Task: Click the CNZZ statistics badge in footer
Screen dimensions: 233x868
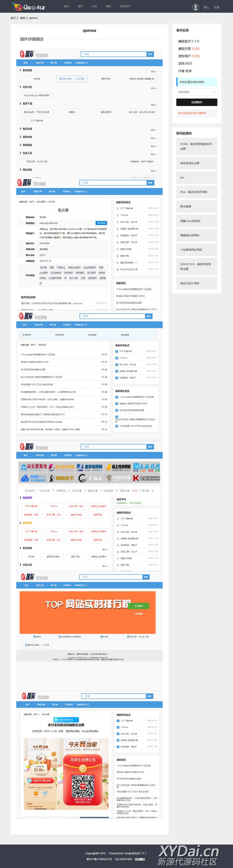Action: (x=140, y=859)
